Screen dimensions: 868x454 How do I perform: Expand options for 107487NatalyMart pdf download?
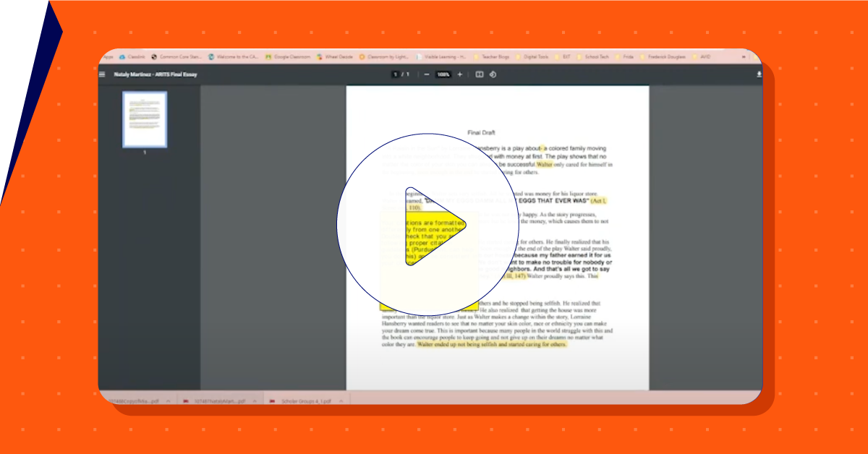pos(255,401)
